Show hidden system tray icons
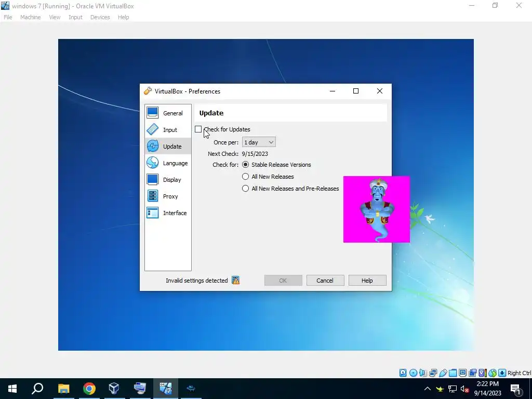The image size is (532, 399). pos(428,389)
